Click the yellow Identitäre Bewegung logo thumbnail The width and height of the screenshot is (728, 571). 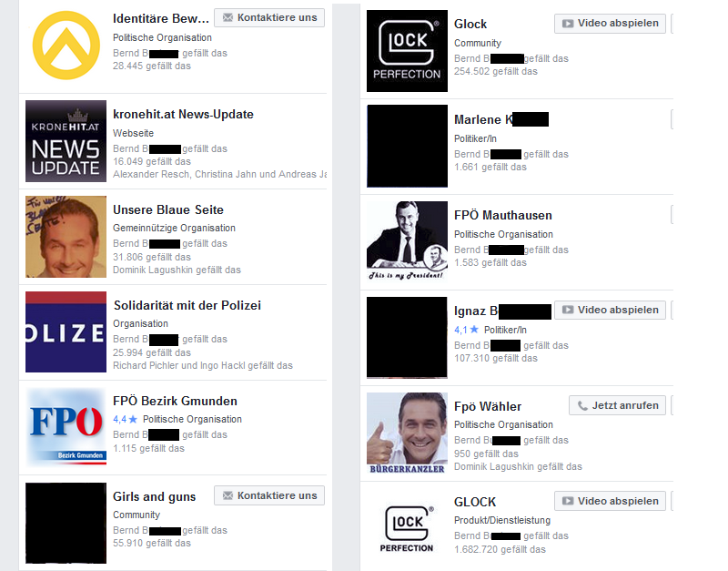point(66,45)
